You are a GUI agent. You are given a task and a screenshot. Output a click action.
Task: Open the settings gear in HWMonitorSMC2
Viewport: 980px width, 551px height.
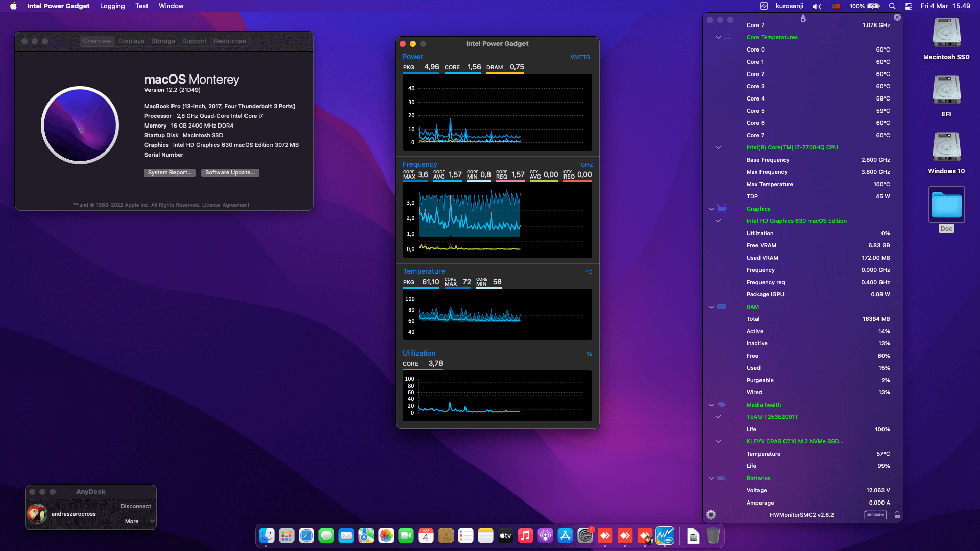711,515
